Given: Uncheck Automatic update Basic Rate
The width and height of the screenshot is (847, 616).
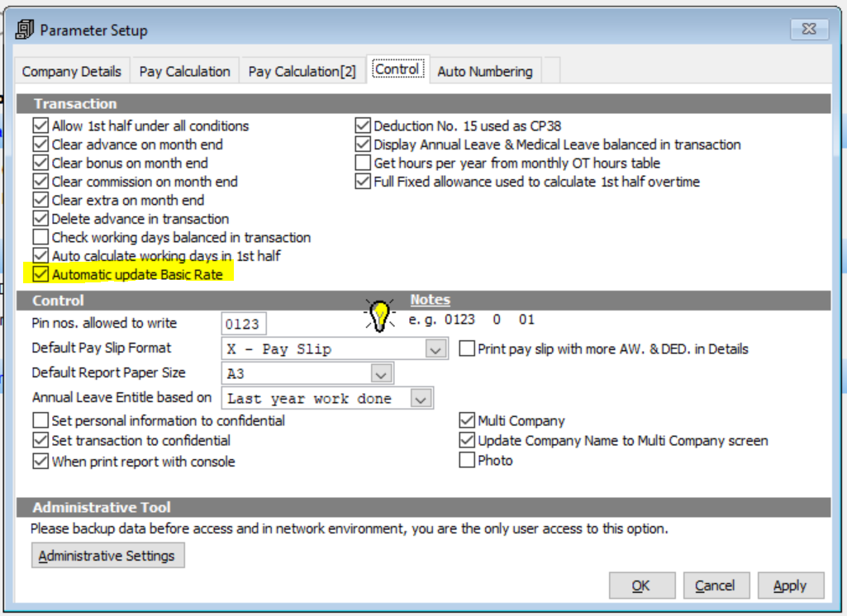Looking at the screenshot, I should [40, 274].
